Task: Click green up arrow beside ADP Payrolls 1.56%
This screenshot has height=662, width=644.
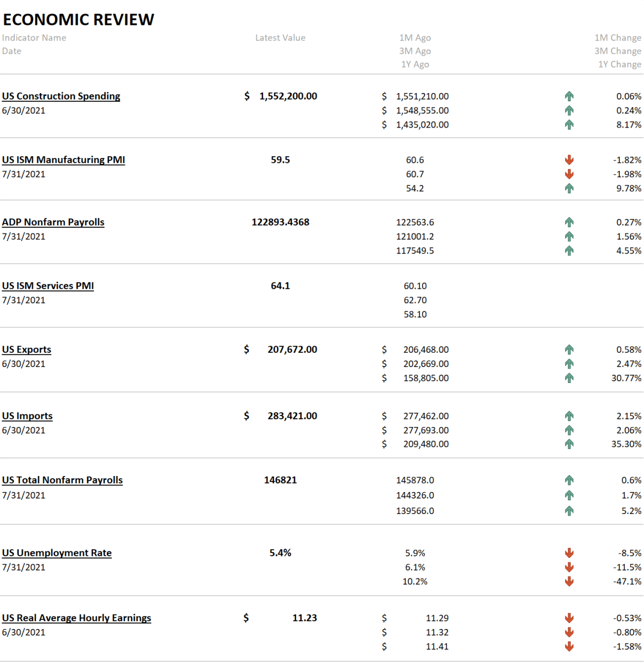Action: click(x=569, y=237)
